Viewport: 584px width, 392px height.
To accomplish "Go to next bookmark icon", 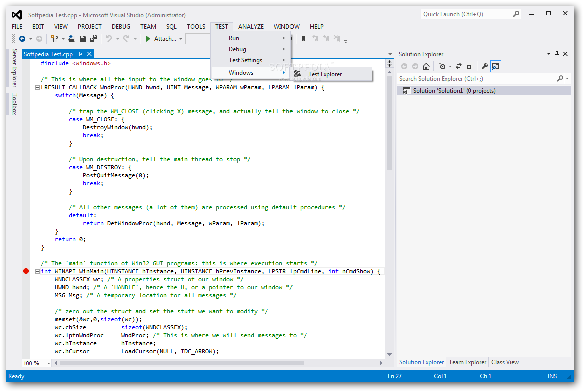I will click(326, 39).
